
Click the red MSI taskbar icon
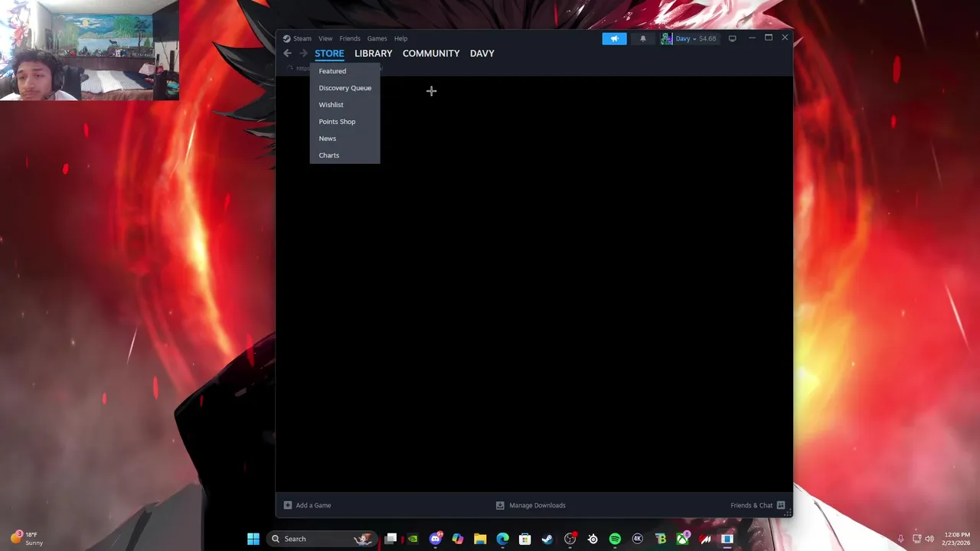click(x=705, y=539)
